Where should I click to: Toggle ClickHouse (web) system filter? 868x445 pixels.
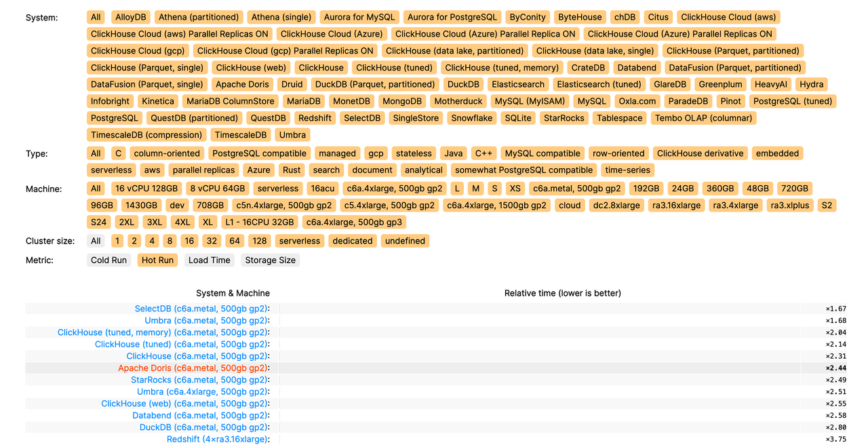point(251,68)
